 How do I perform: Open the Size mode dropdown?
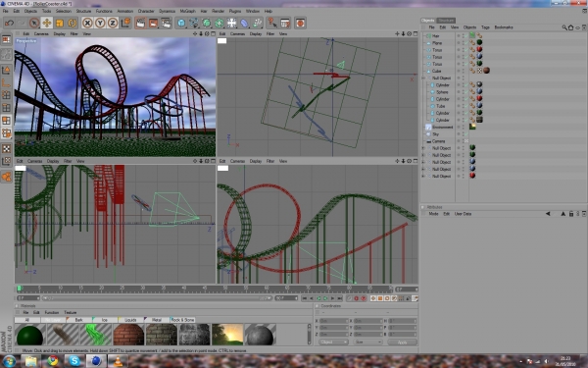[368, 342]
